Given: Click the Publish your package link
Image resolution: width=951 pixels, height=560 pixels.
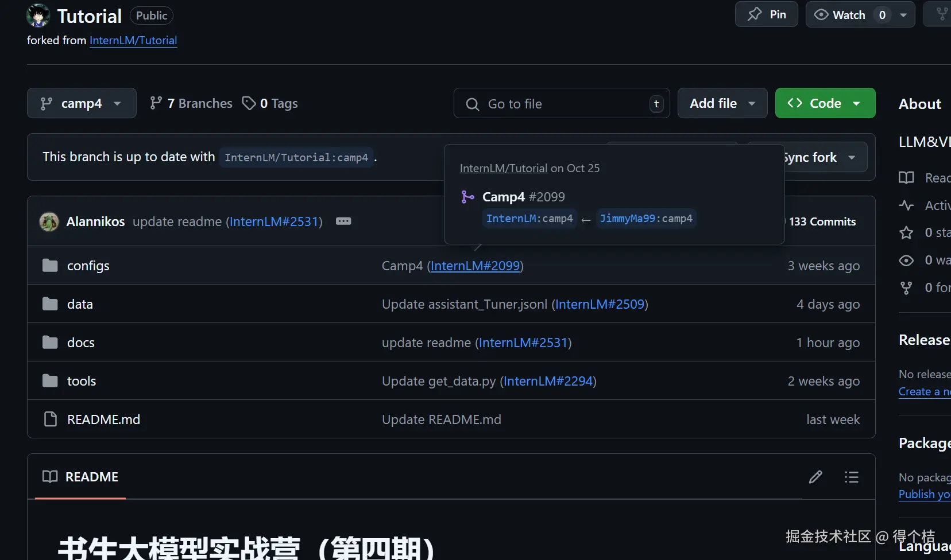Looking at the screenshot, I should coord(925,494).
